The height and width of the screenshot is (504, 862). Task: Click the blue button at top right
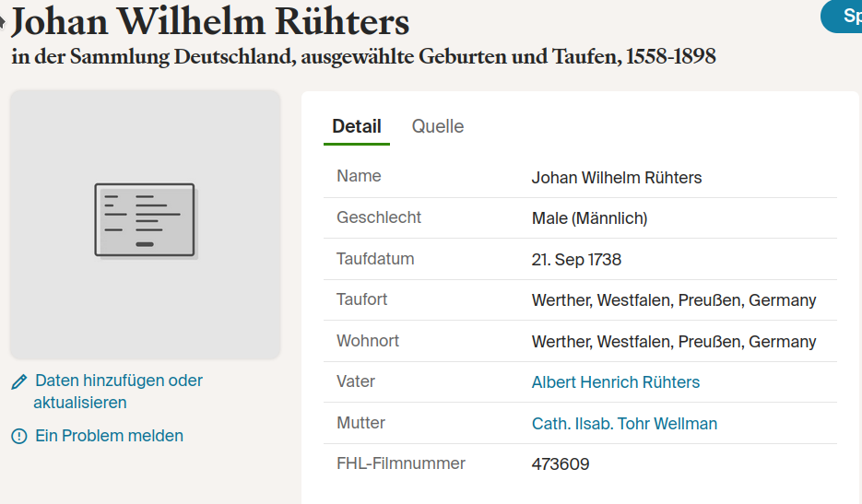pos(843,17)
